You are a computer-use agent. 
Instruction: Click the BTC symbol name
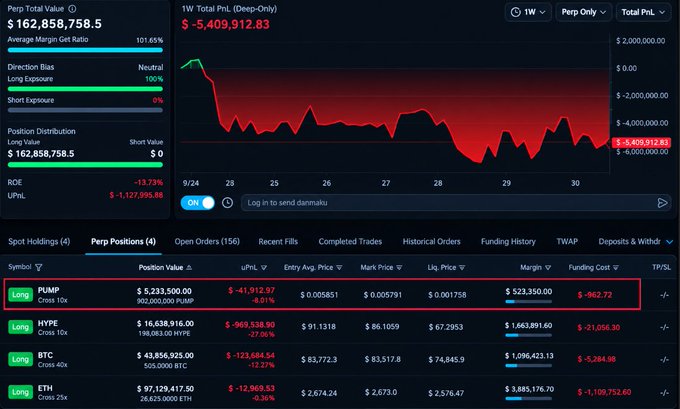coord(45,355)
